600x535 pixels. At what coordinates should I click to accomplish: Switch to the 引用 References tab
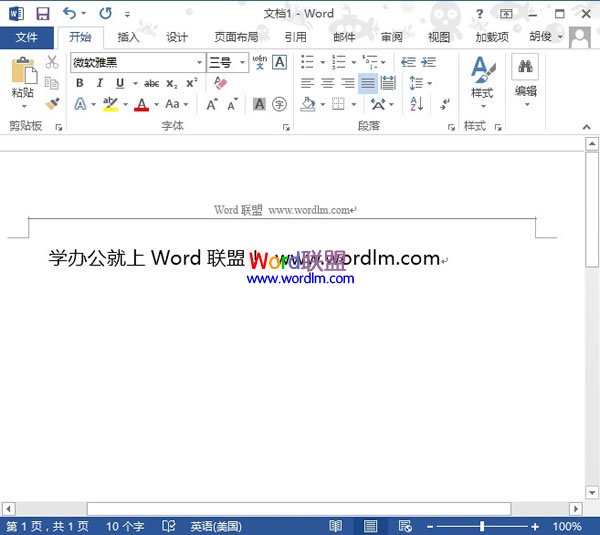(x=296, y=38)
